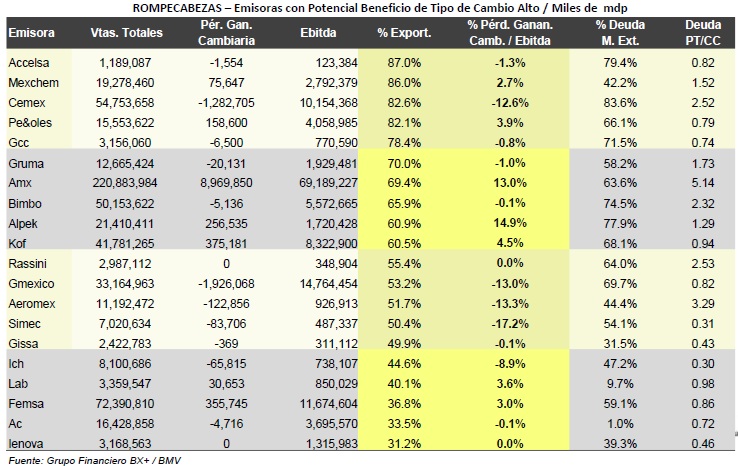Select Lab's 9.7% foreign debt cell

tap(620, 384)
